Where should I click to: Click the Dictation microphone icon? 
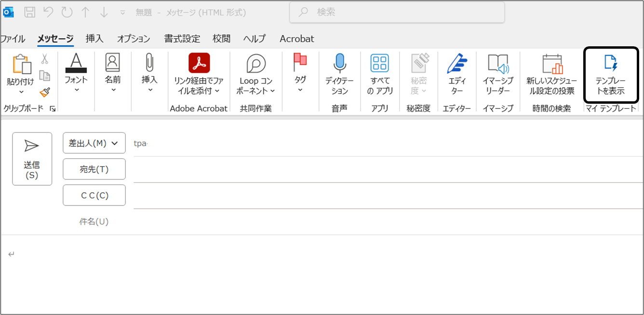(x=339, y=64)
